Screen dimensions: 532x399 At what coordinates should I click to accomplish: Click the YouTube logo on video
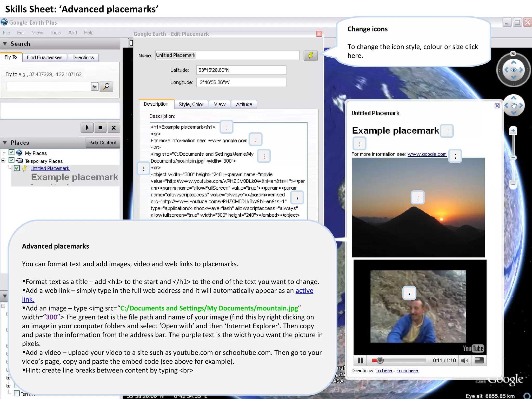coord(473,348)
